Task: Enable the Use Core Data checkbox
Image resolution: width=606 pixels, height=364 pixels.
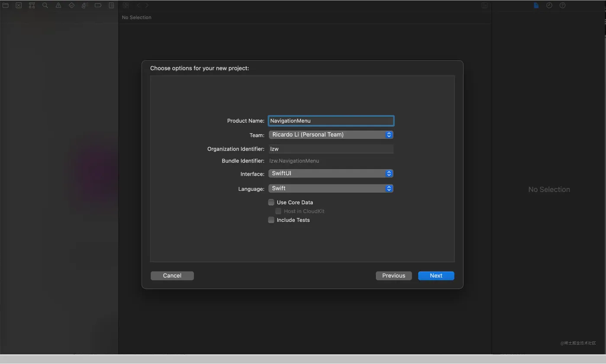Action: 271,202
